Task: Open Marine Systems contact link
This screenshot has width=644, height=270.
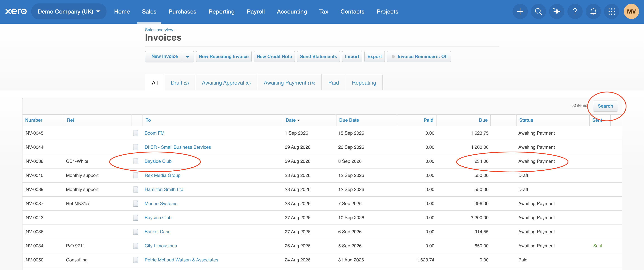Action: [x=161, y=204]
